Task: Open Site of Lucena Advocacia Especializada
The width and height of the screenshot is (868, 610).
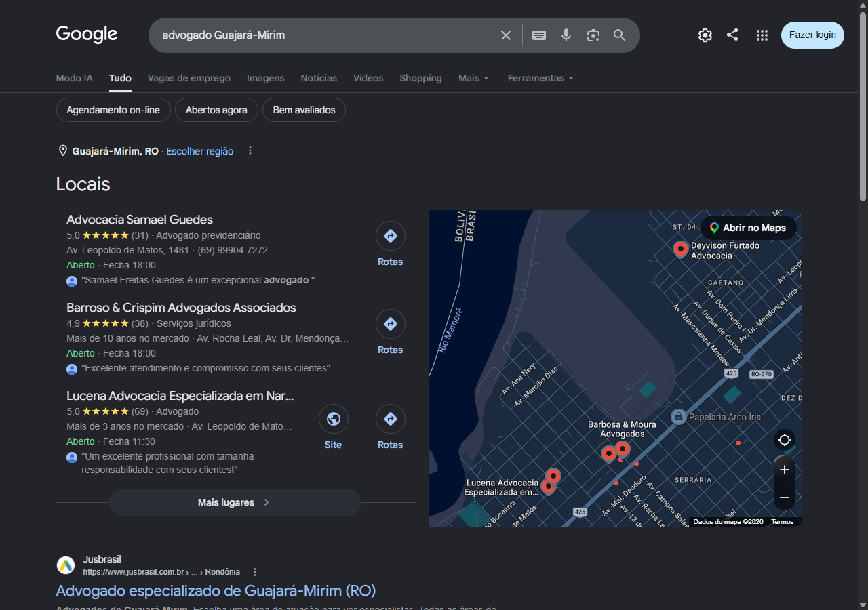Action: pos(333,428)
